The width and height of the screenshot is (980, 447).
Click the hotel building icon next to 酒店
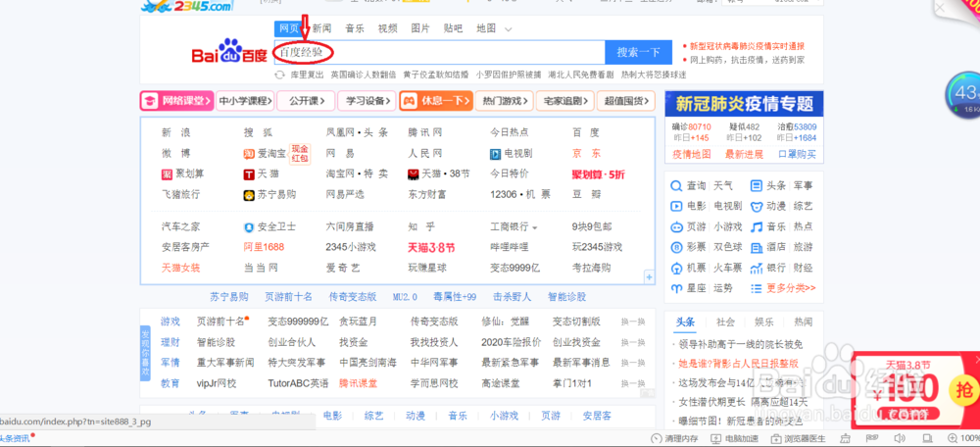[757, 248]
